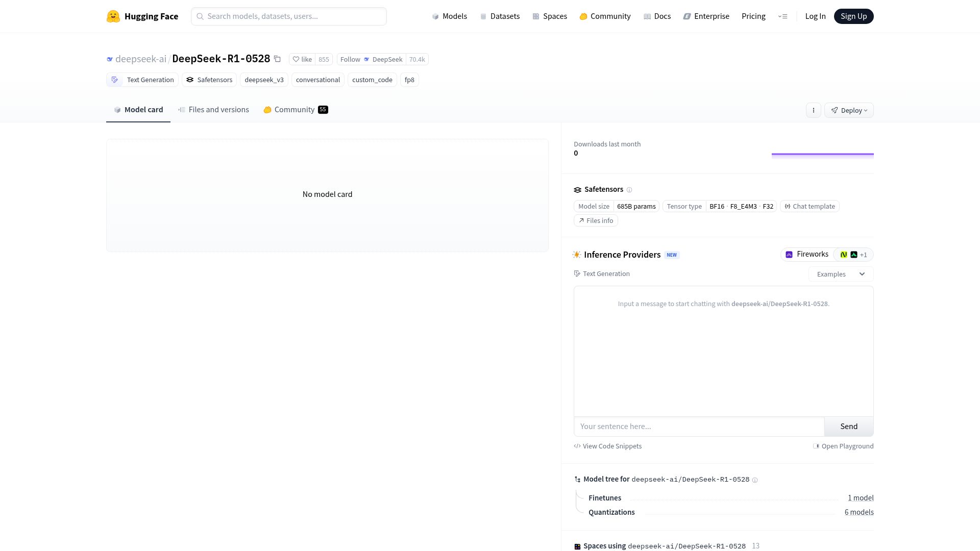Switch to the Files and versions tab
Screen dimensions: 980x551
coord(213,110)
